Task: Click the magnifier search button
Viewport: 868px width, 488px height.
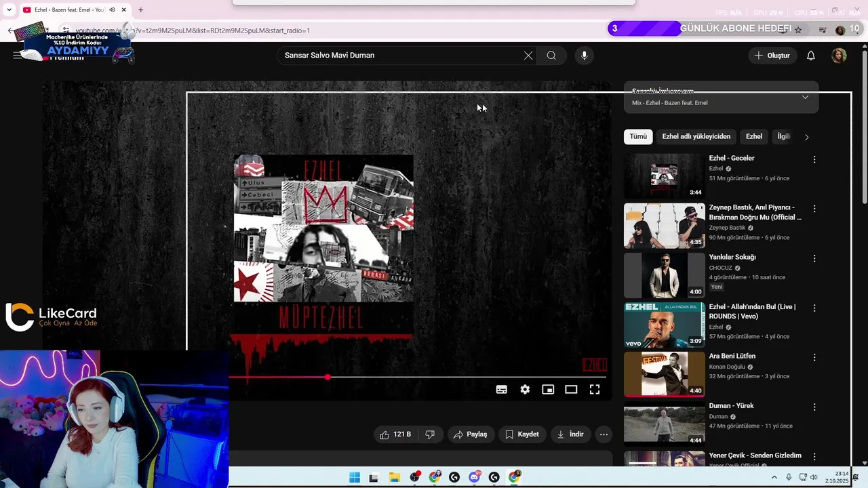Action: coord(551,56)
